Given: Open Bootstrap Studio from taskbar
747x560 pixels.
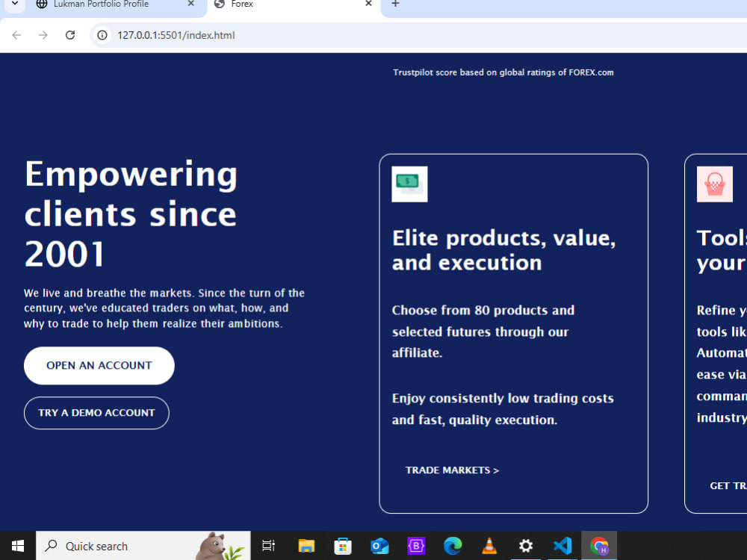Looking at the screenshot, I should pyautogui.click(x=416, y=546).
